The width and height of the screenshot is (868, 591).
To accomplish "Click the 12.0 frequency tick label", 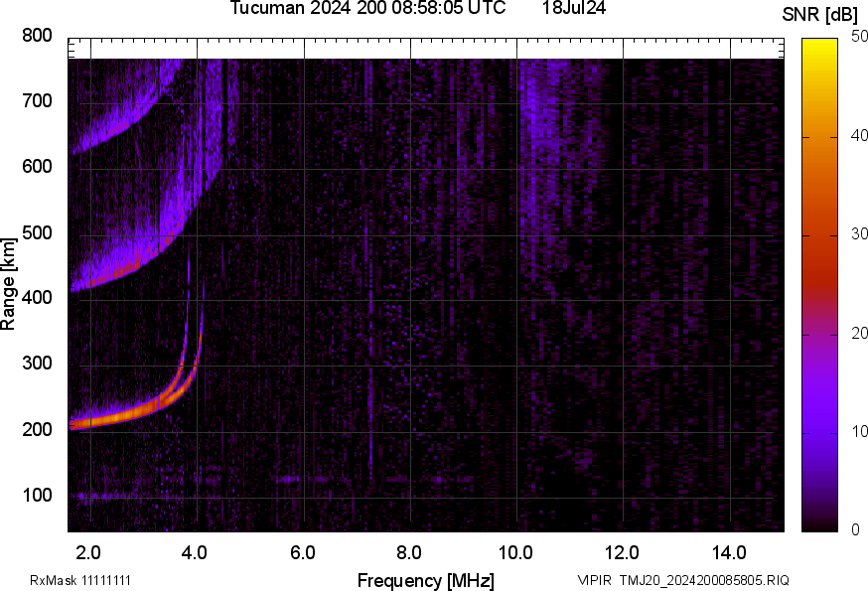I will click(622, 553).
